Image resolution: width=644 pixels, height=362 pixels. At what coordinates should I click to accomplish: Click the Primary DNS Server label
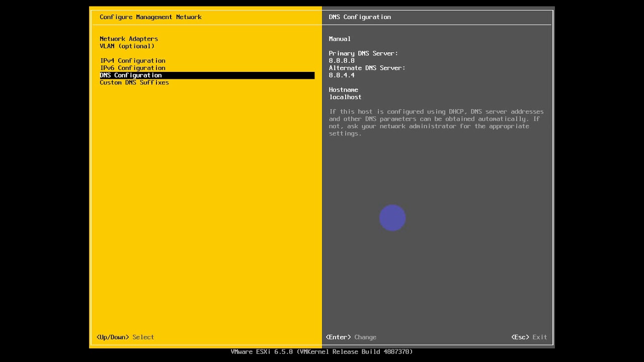click(x=363, y=53)
